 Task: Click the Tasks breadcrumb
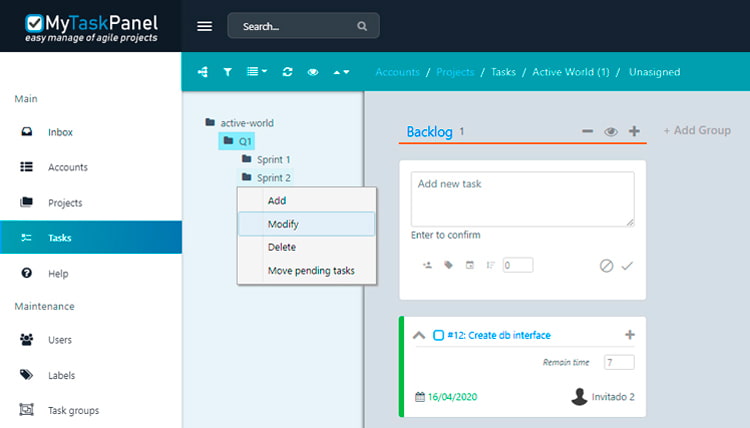503,72
